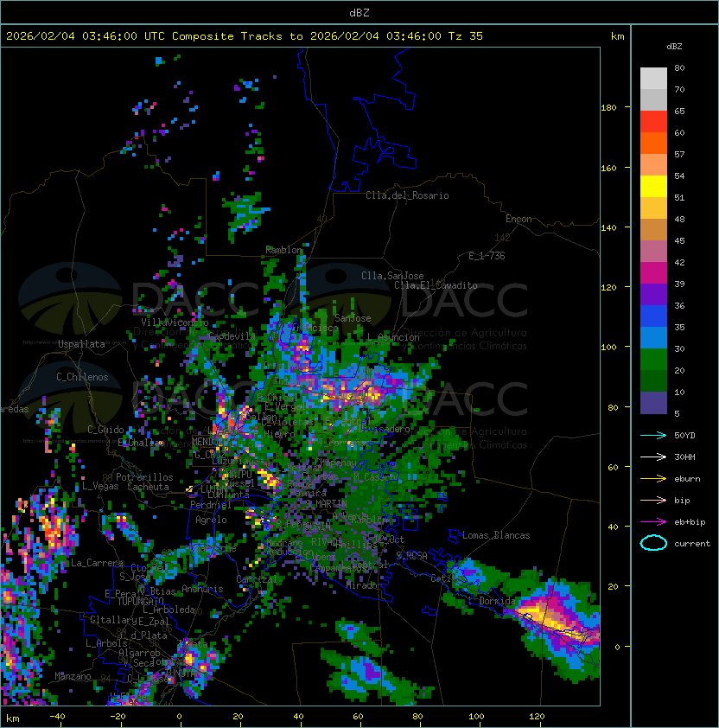Click the 'Capdevila' map label

coord(232,336)
